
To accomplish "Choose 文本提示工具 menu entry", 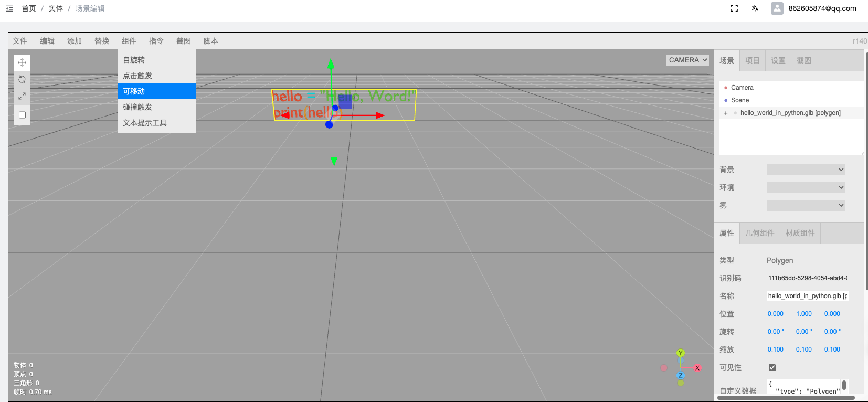I will click(157, 123).
